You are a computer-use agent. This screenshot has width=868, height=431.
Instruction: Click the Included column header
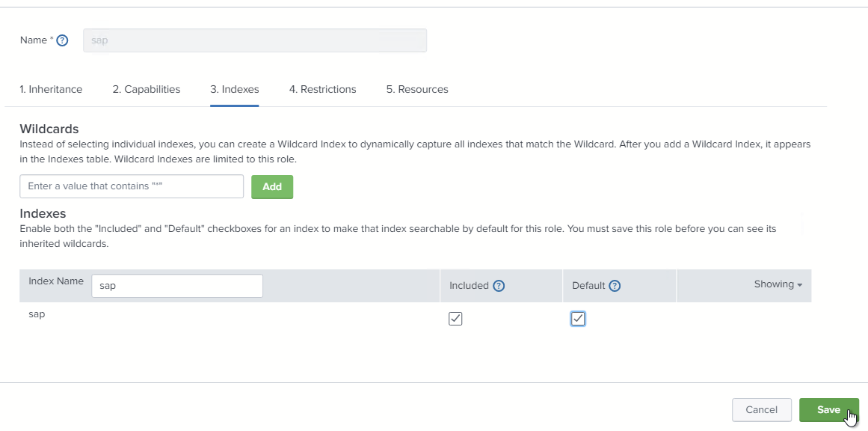pos(470,285)
